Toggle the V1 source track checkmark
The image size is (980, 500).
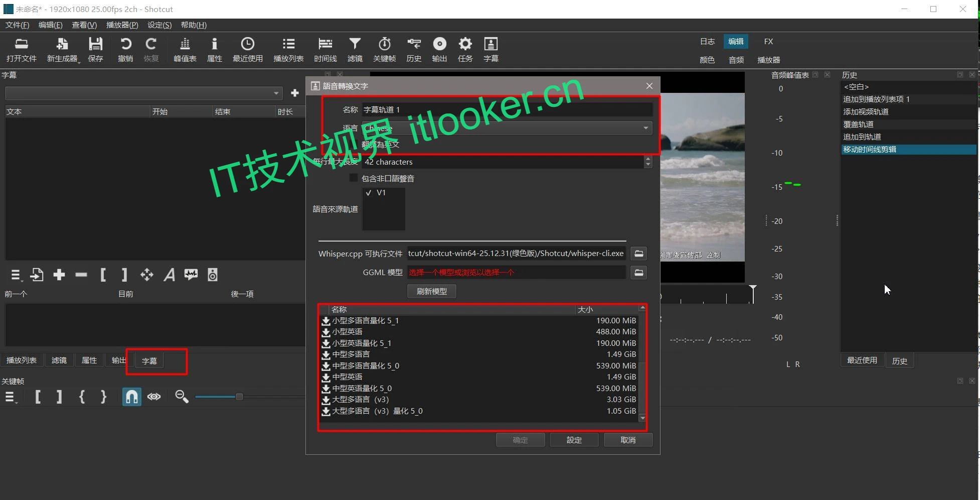click(x=369, y=193)
